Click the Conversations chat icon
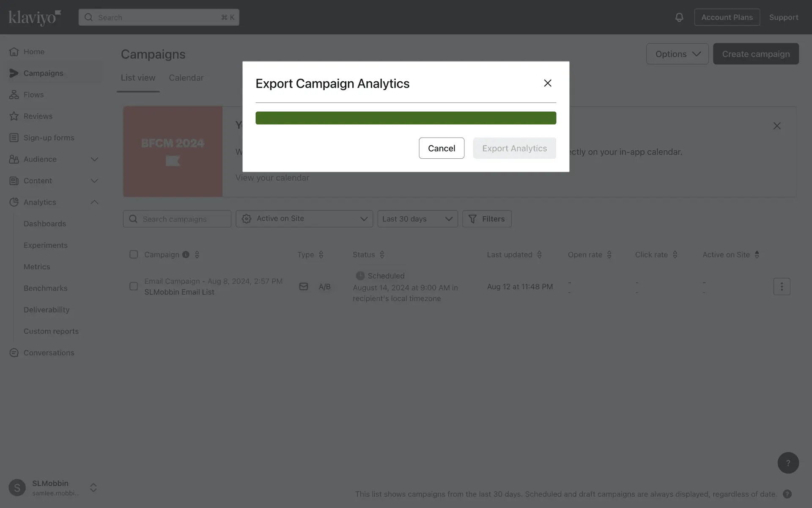This screenshot has width=812, height=508. (x=14, y=353)
